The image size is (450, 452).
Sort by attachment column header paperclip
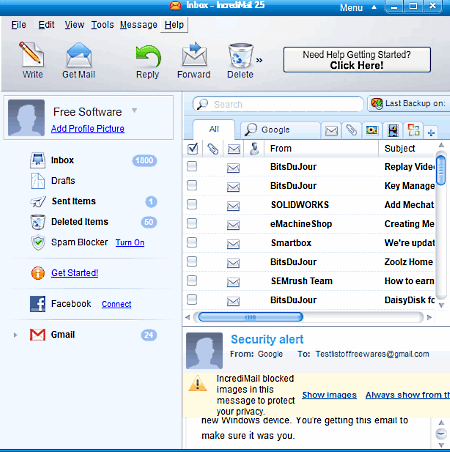213,149
